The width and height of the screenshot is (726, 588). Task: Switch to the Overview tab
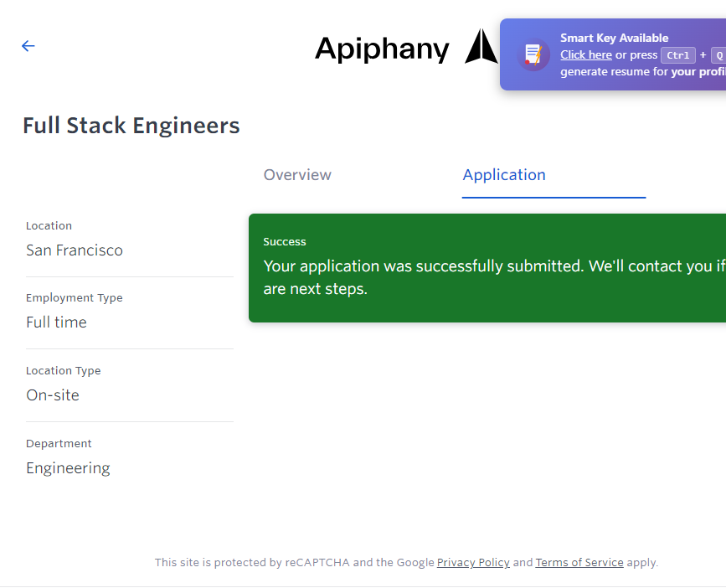(297, 175)
